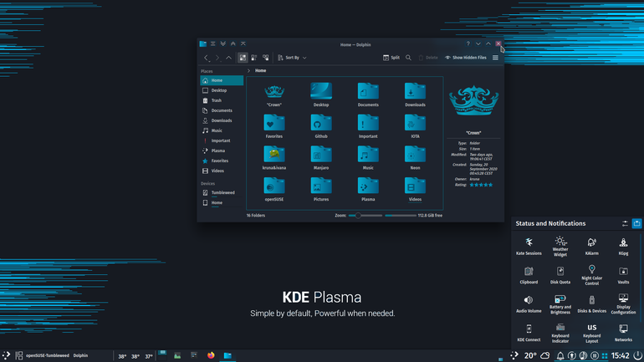The height and width of the screenshot is (362, 644).
Task: Switch to icons view mode
Action: coord(243,58)
